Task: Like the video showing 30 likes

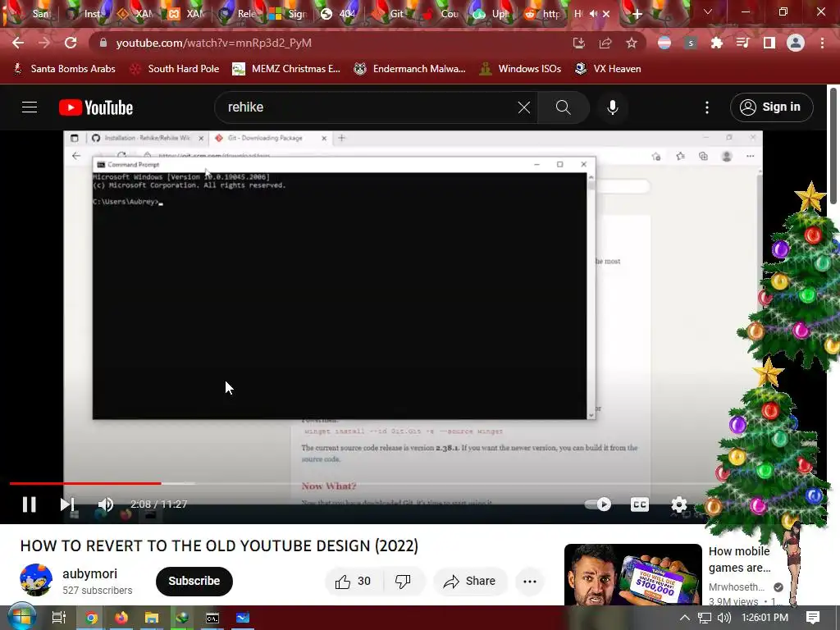Action: point(353,582)
